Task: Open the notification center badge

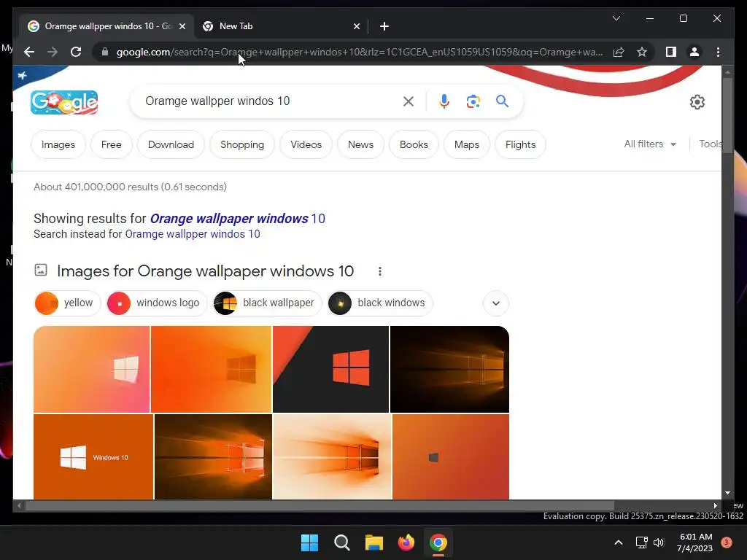Action: click(x=726, y=542)
